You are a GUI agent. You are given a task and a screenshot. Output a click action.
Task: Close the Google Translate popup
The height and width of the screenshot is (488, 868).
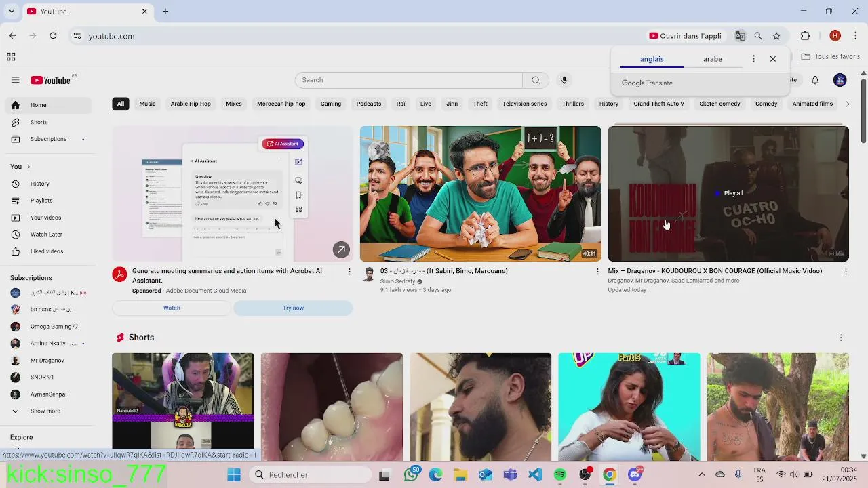[772, 59]
